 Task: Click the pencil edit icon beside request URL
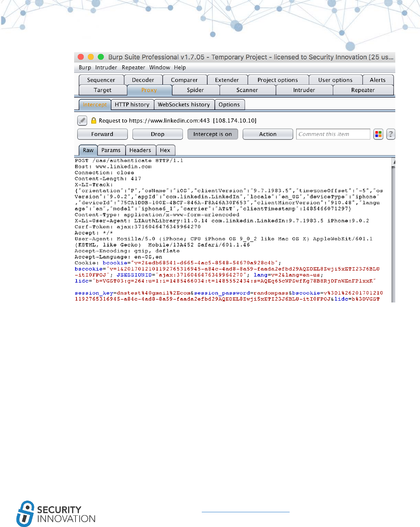click(x=82, y=121)
